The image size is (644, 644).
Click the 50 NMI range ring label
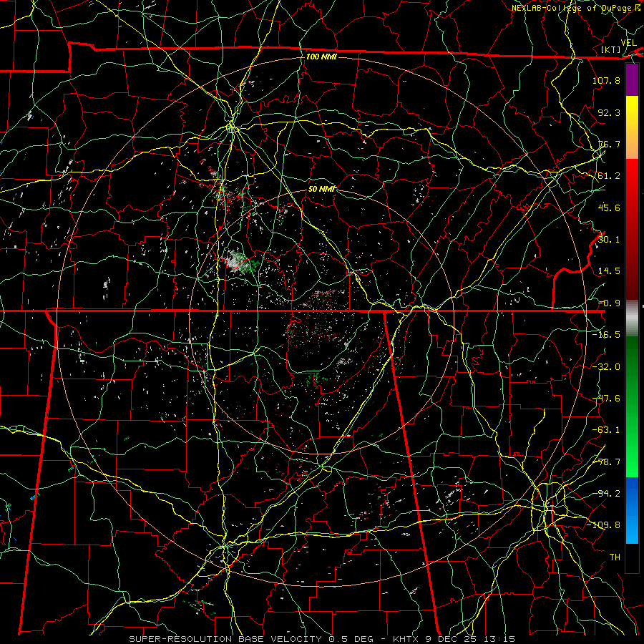321,189
